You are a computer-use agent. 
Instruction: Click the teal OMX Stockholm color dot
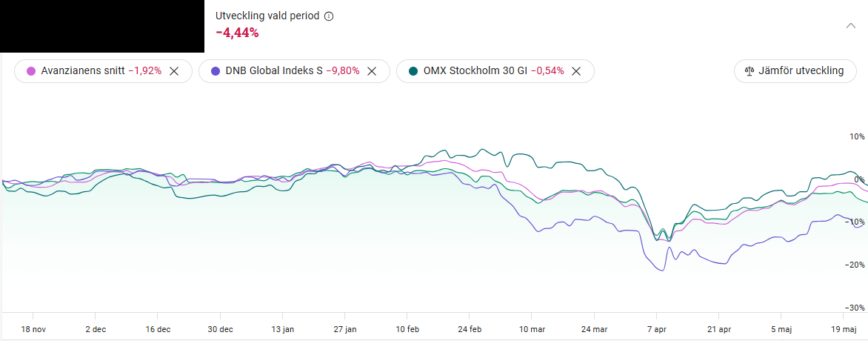413,71
